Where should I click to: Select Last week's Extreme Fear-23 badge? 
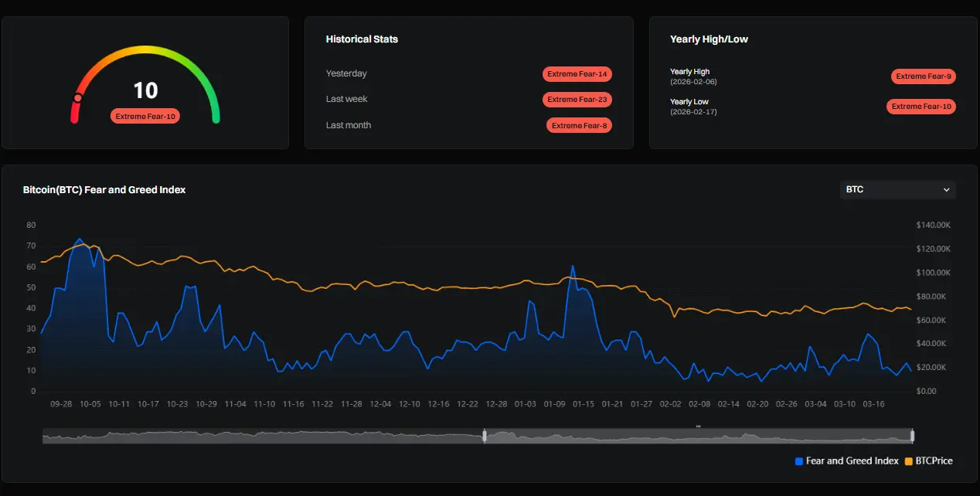(577, 100)
